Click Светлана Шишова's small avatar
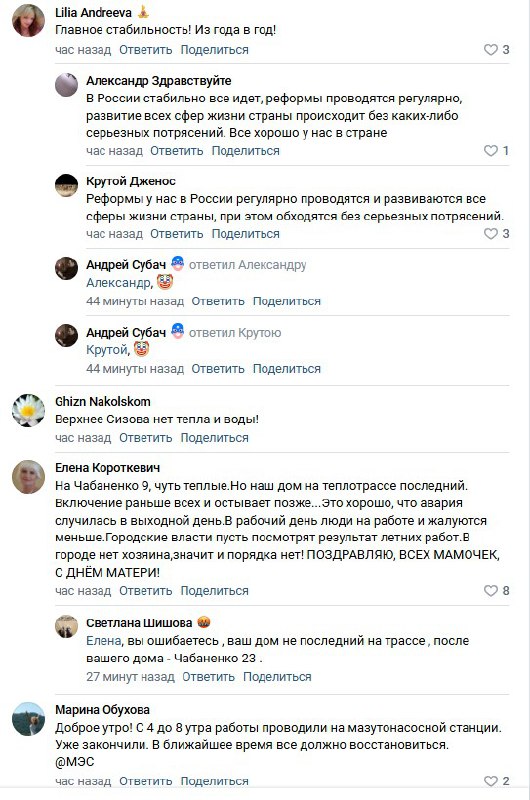The height and width of the screenshot is (800, 530). (66, 627)
